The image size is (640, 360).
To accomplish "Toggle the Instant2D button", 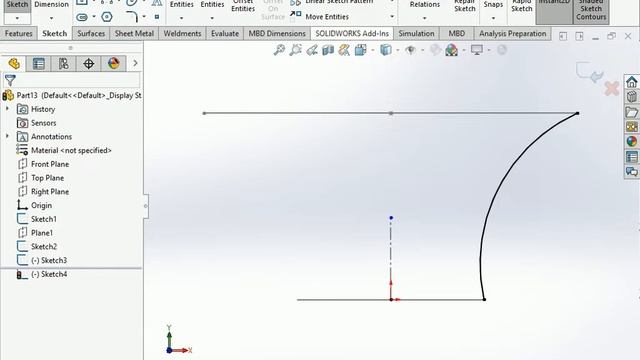I will click(554, 11).
